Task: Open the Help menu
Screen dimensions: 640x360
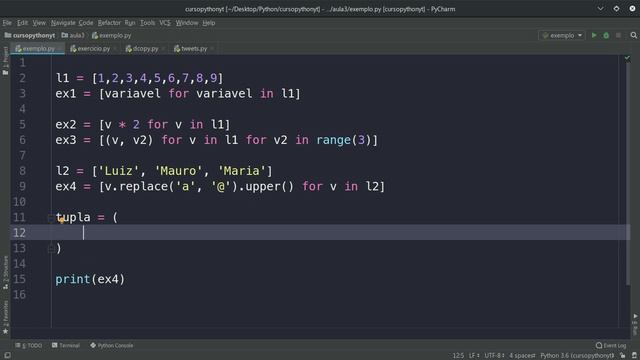Action: pyautogui.click(x=209, y=23)
